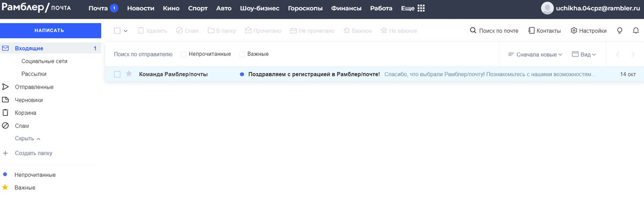Screen dimensions: 644x203
Task: Click the Рамблер/почта logo
Action: (x=36, y=8)
